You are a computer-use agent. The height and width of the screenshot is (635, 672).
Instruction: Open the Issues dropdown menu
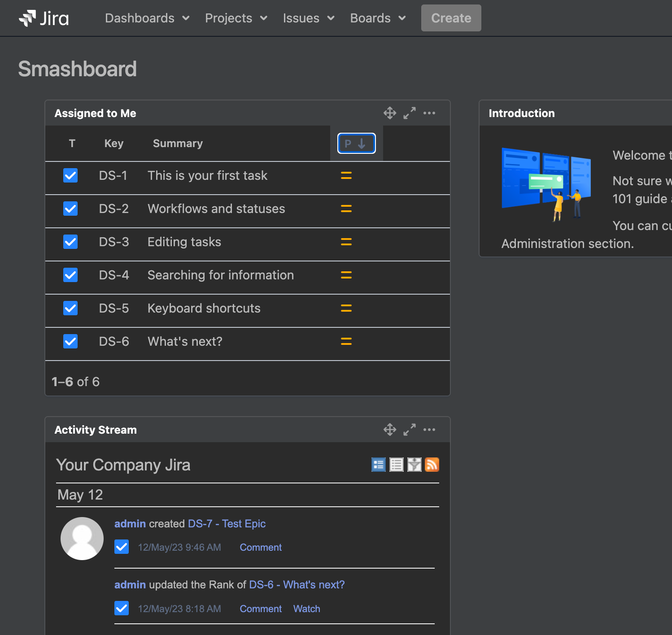(309, 18)
